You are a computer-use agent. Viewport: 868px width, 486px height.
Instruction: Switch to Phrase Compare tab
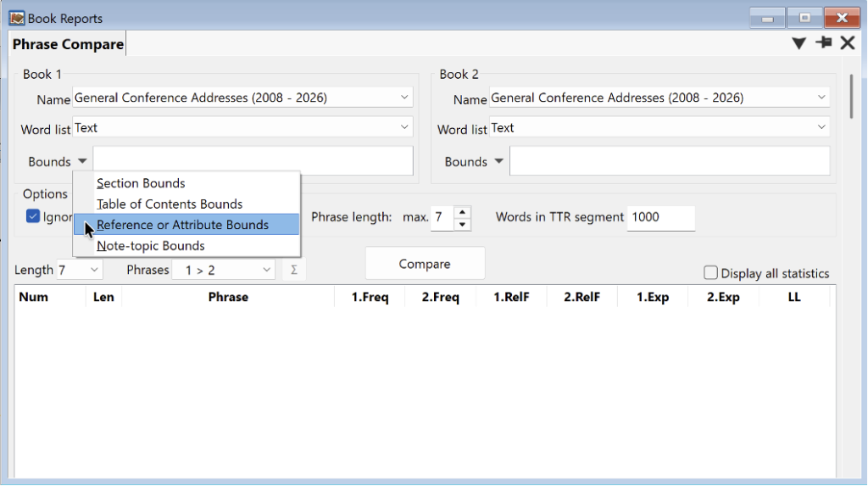click(68, 44)
